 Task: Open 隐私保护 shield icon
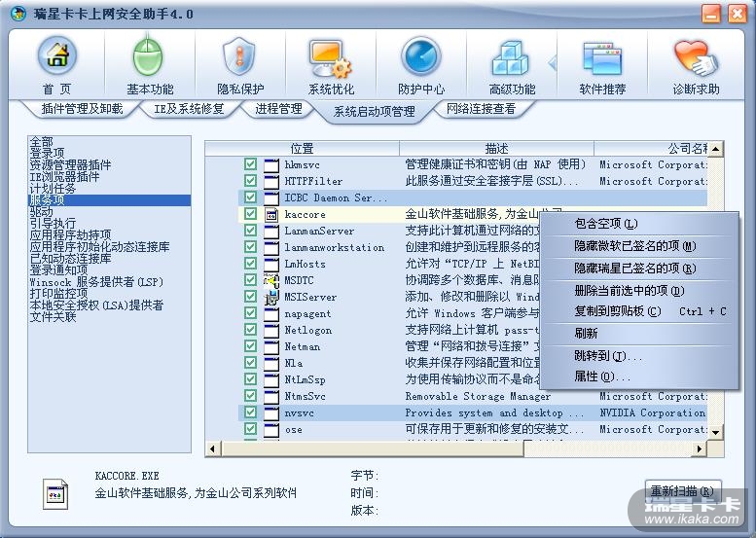coord(239,57)
